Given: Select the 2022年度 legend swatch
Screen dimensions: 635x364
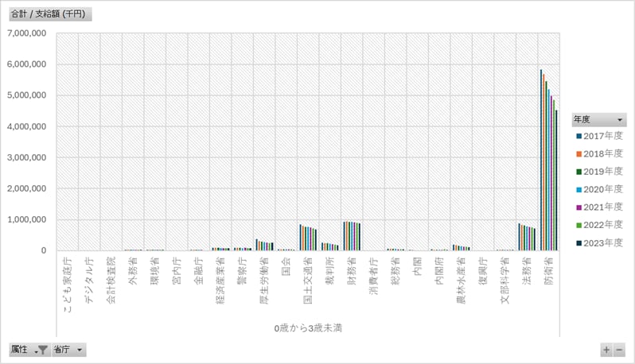Looking at the screenshot, I should (579, 225).
